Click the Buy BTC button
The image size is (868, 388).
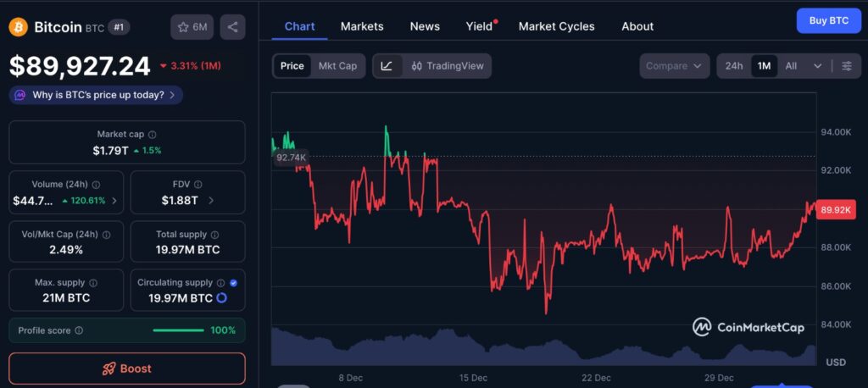coord(829,21)
